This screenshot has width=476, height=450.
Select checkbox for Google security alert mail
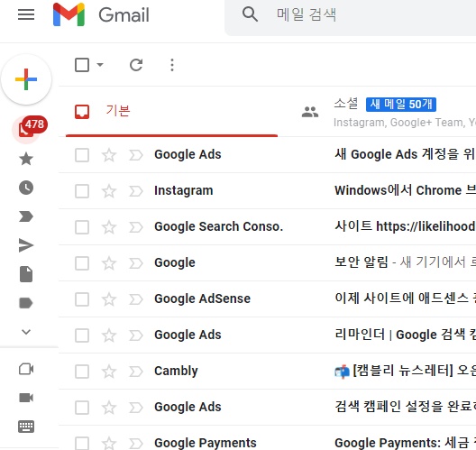click(82, 263)
